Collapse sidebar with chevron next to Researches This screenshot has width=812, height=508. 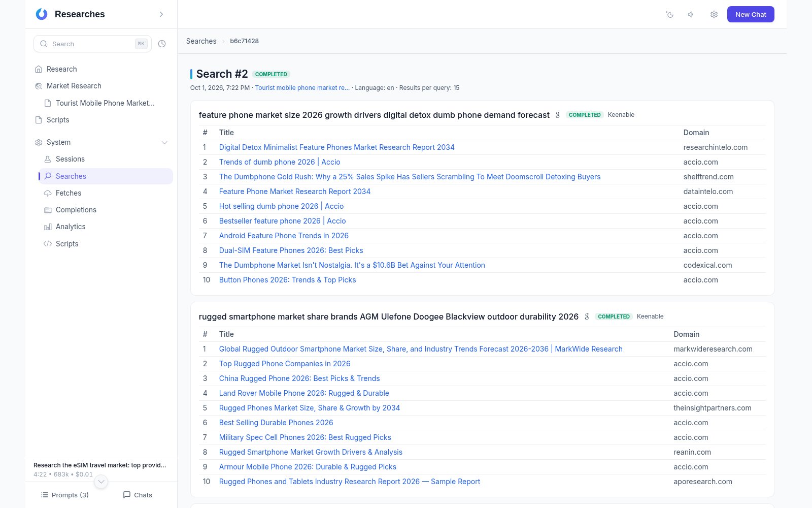point(161,14)
